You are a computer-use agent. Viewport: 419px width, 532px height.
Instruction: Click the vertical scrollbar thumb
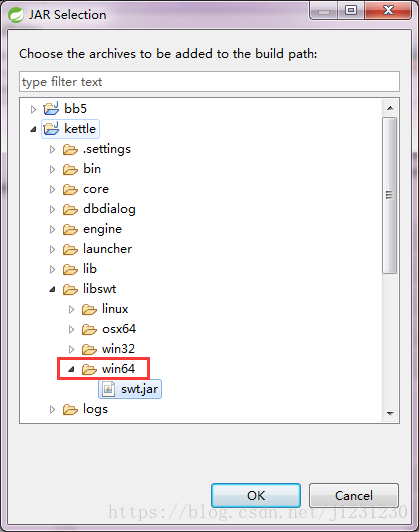click(389, 195)
